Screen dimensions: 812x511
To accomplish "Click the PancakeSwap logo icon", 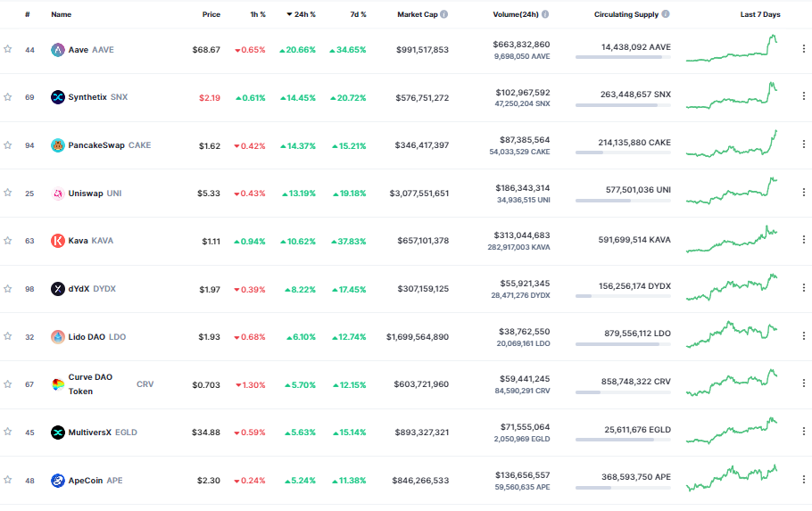I will tap(58, 145).
